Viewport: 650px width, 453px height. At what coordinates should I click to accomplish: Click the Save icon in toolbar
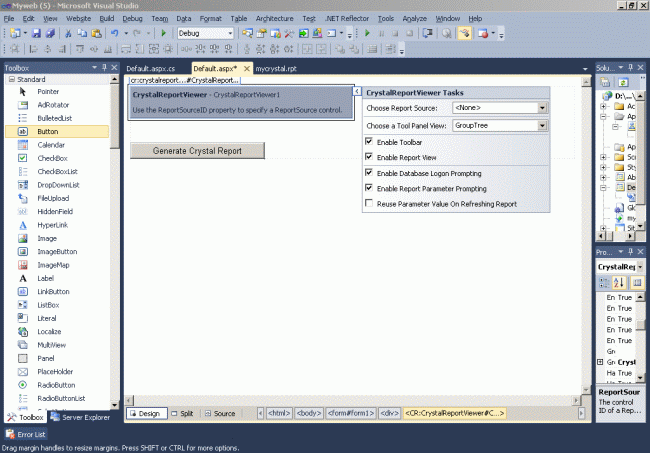click(36, 33)
